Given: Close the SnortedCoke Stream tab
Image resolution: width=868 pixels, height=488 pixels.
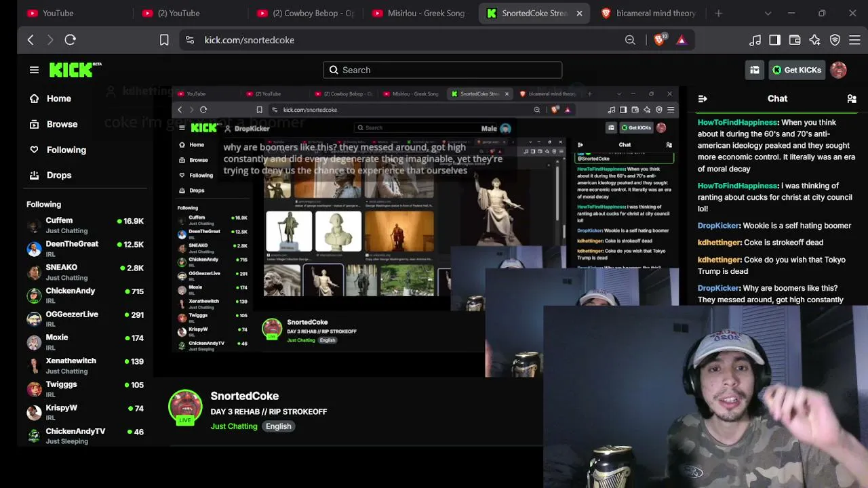Looking at the screenshot, I should pos(579,13).
